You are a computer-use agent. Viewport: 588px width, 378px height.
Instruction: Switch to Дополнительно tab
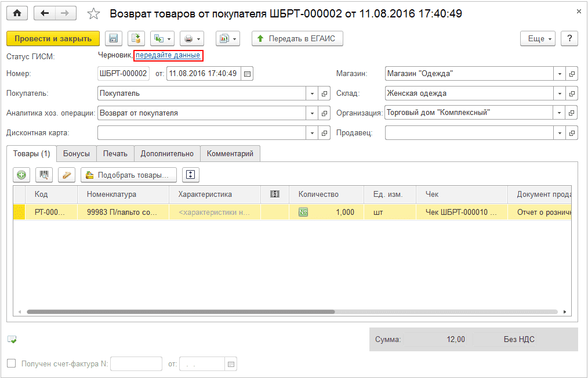[167, 153]
